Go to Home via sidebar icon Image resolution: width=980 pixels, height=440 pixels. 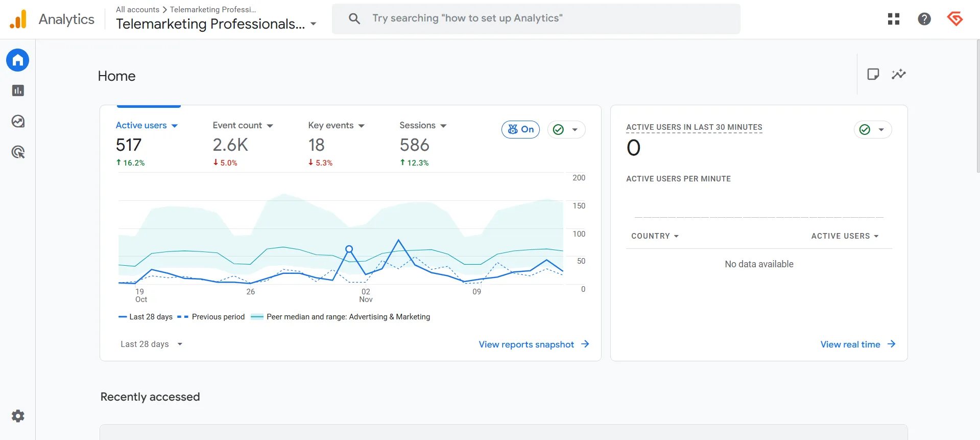18,60
